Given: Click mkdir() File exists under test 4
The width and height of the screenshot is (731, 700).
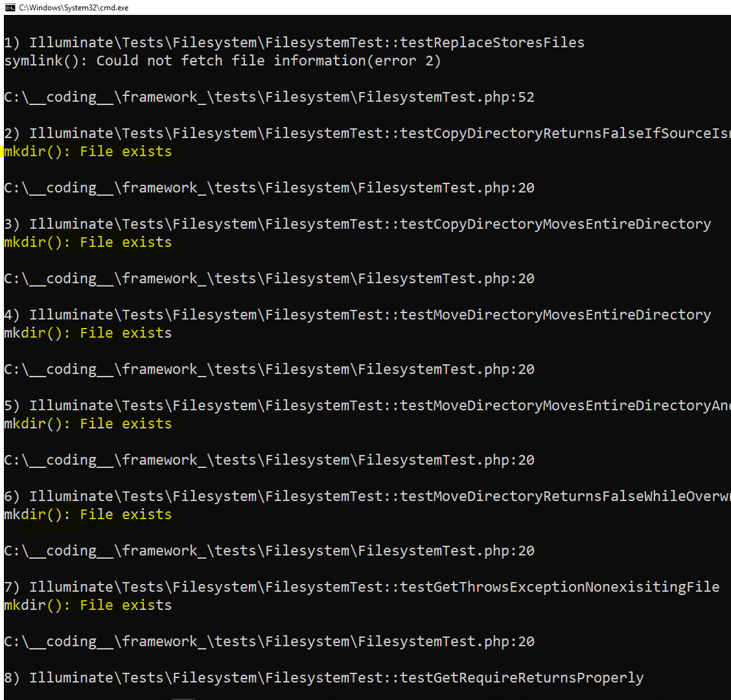Looking at the screenshot, I should point(88,333).
